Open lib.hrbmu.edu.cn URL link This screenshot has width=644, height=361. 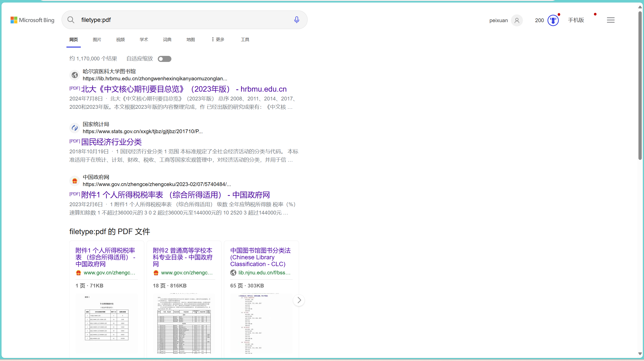(x=155, y=79)
